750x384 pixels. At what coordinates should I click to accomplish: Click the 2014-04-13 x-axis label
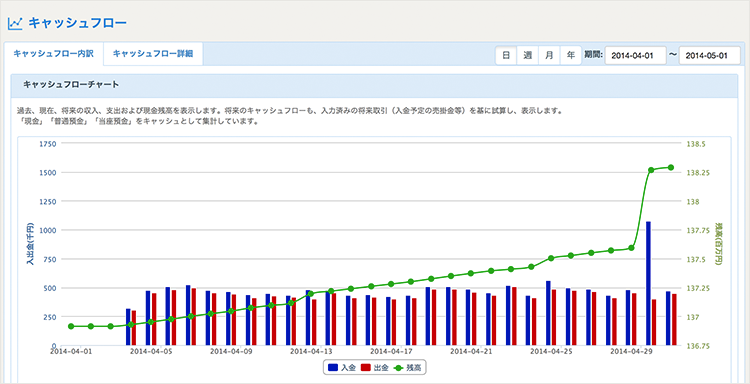pos(311,351)
